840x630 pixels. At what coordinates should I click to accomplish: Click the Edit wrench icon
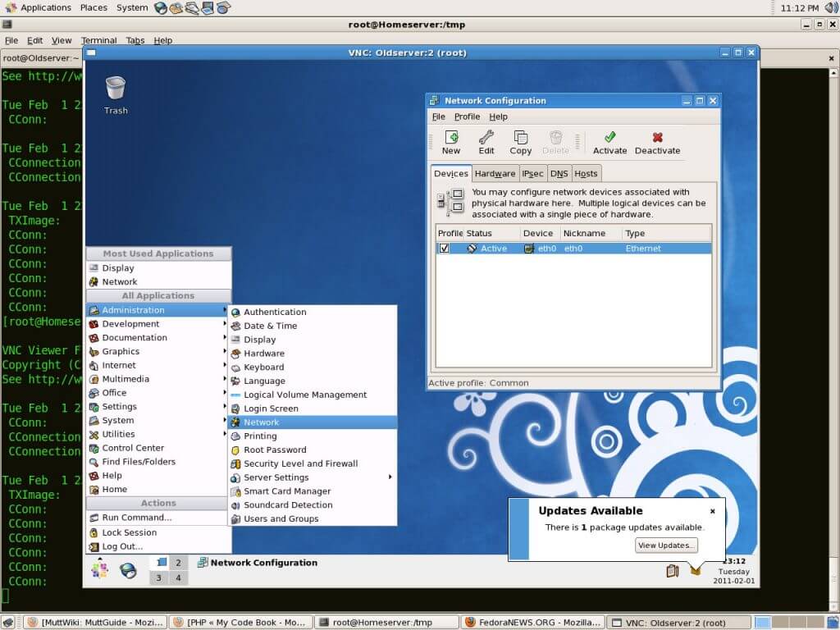pos(486,141)
